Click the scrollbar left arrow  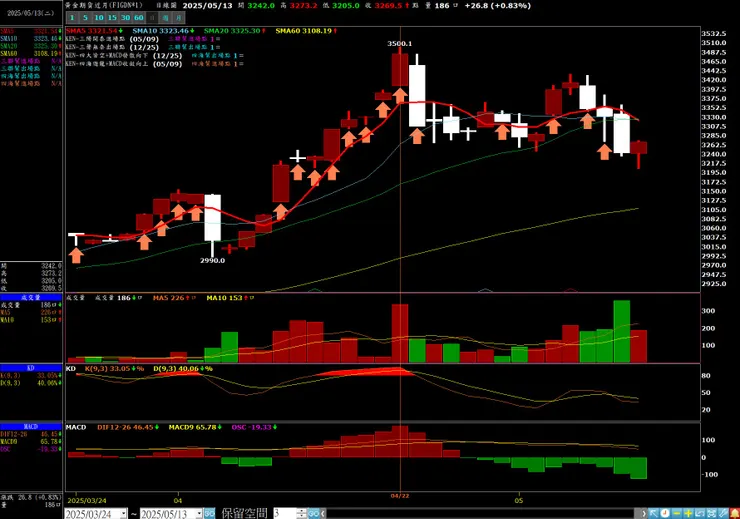[x=323, y=513]
